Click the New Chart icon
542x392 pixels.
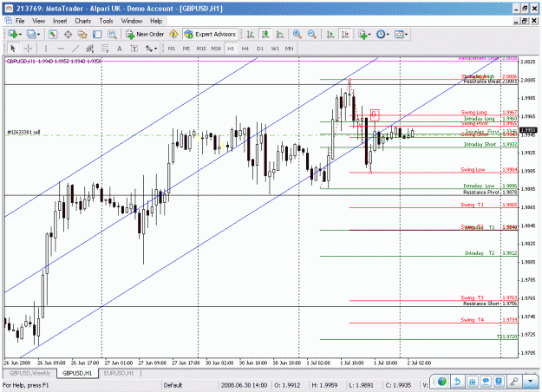12,34
